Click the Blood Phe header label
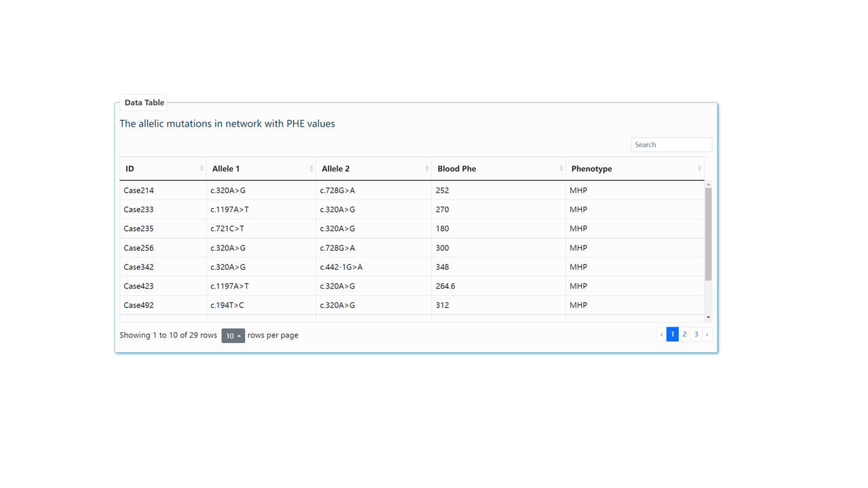The image size is (868, 488). 457,169
